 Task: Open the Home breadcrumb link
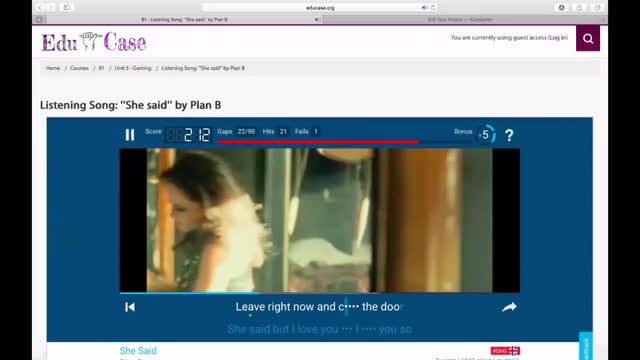[x=53, y=68]
